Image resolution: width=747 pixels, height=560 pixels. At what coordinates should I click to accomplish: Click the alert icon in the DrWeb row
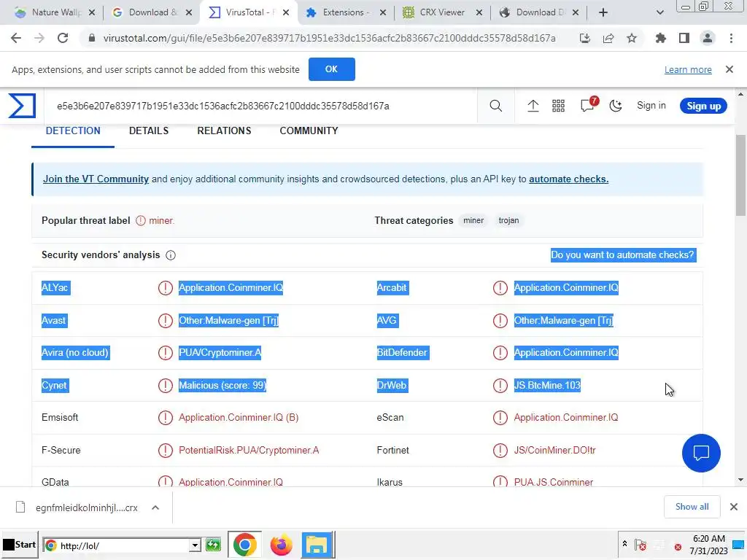[500, 385]
